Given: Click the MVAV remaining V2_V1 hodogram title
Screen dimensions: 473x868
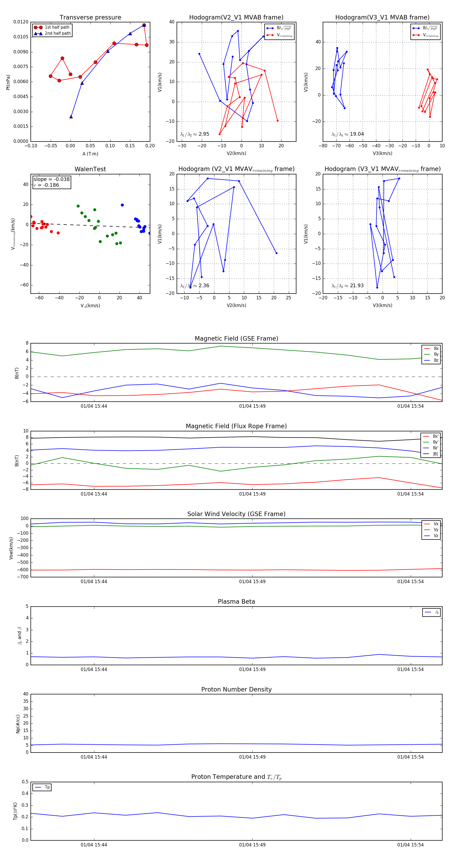Looking at the screenshot, I should pyautogui.click(x=236, y=169).
